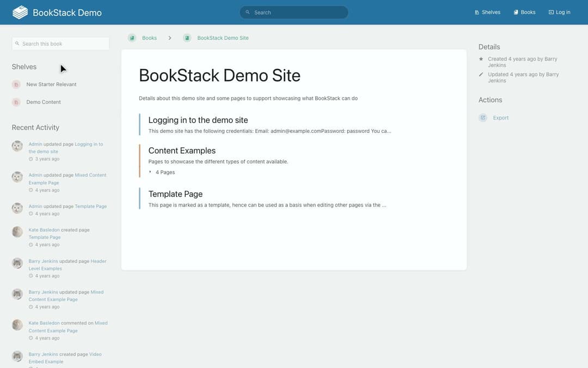Click the Books header icon
The width and height of the screenshot is (588, 368).
pos(516,13)
